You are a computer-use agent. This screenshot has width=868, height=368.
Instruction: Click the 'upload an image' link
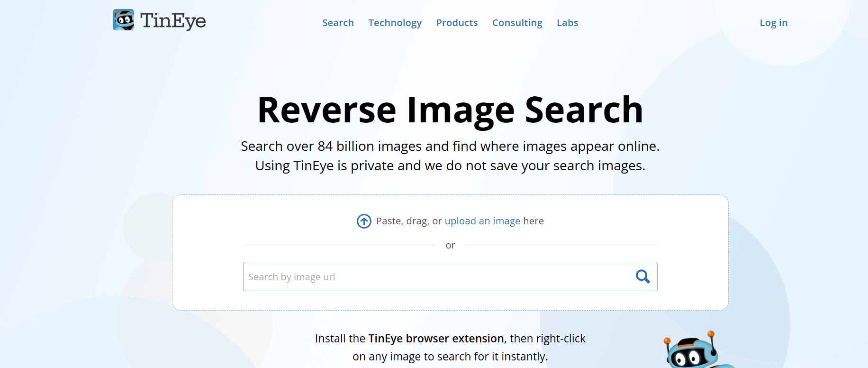(482, 221)
